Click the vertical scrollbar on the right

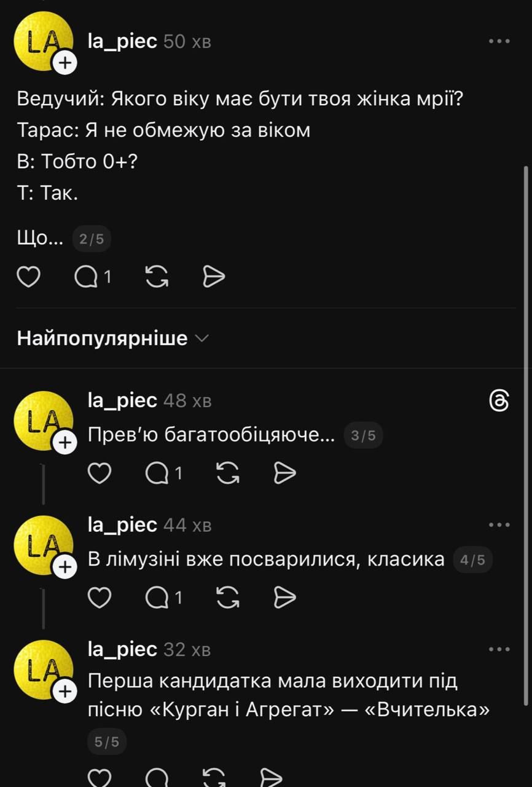click(525, 430)
